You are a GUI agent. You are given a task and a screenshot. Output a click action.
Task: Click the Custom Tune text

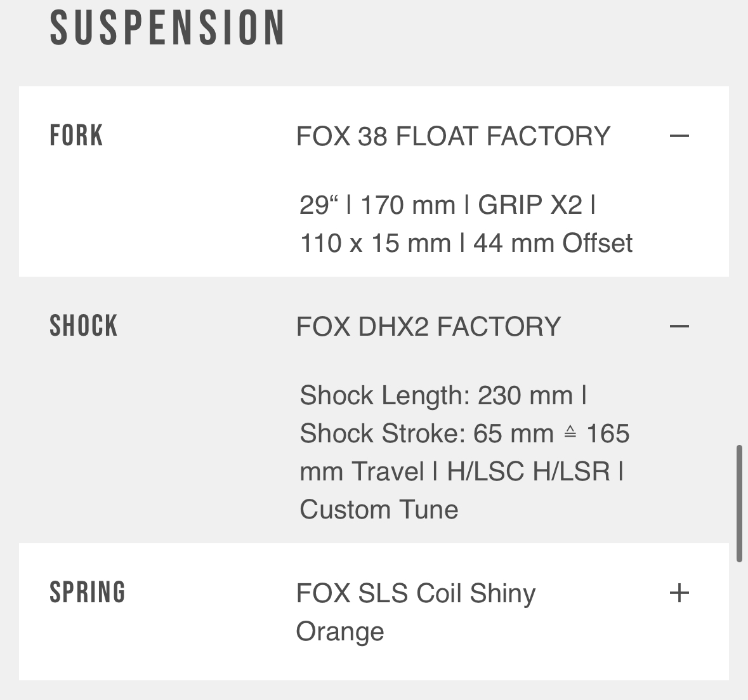click(x=379, y=510)
